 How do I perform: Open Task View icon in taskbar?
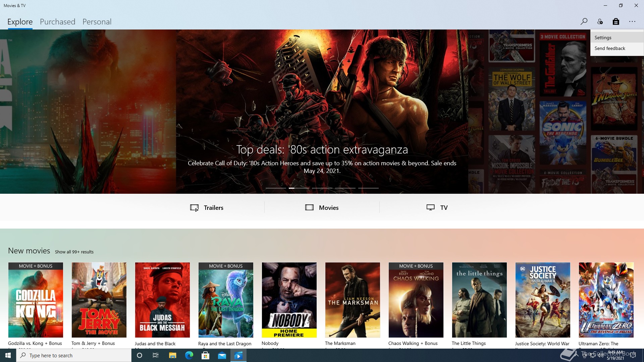click(156, 355)
